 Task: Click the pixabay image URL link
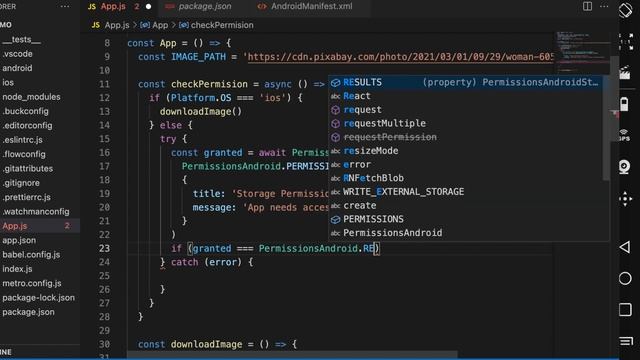click(x=400, y=57)
